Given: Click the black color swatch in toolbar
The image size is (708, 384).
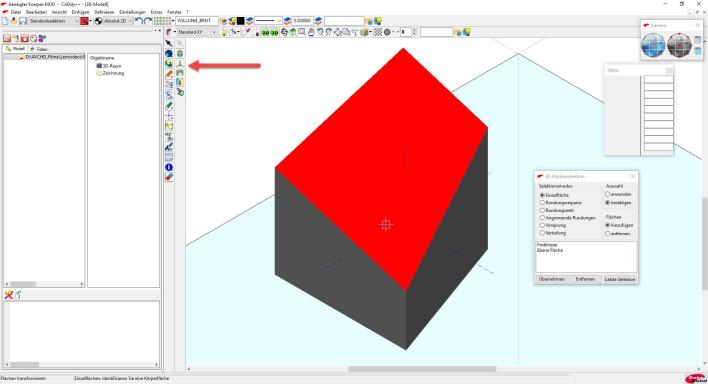Looking at the screenshot, I should [241, 21].
